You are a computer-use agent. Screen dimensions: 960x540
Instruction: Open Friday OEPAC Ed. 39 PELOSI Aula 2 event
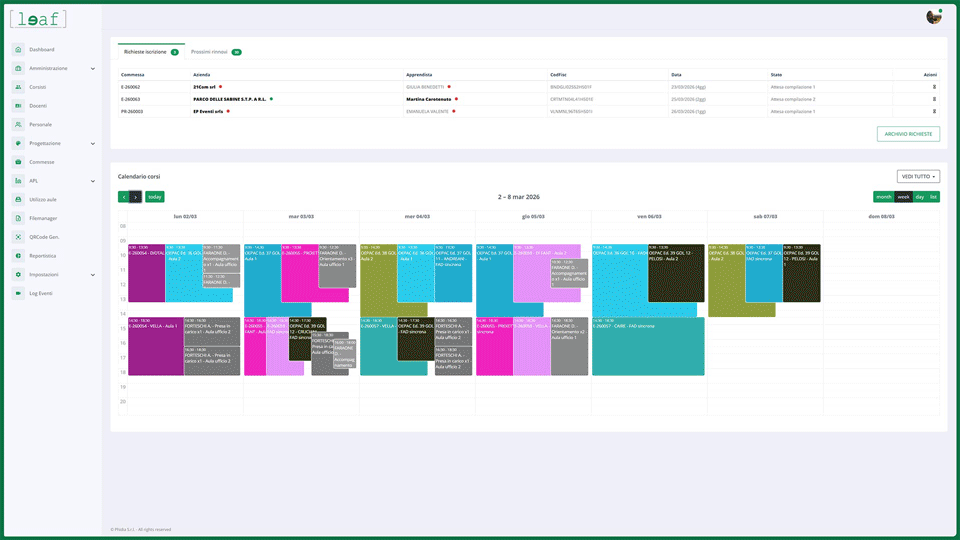click(x=676, y=274)
